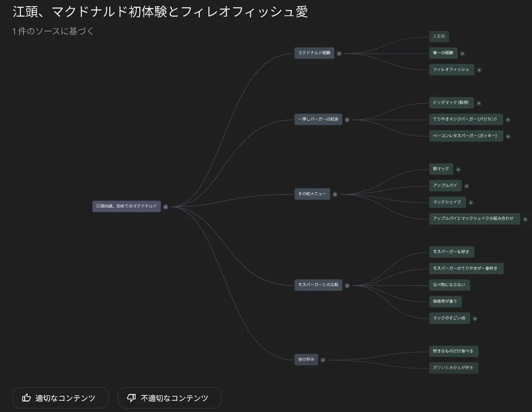Select the その他メニュー node
The width and height of the screenshot is (532, 412).
tap(312, 194)
